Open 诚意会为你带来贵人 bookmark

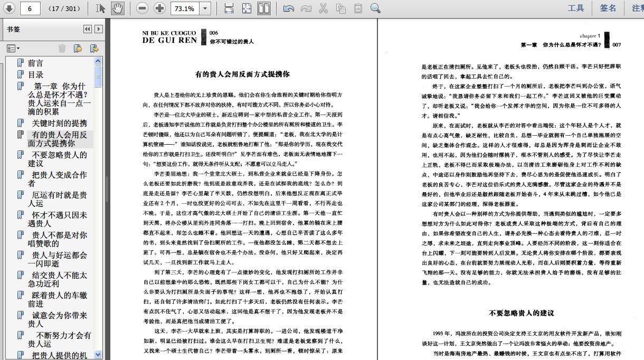click(x=58, y=319)
